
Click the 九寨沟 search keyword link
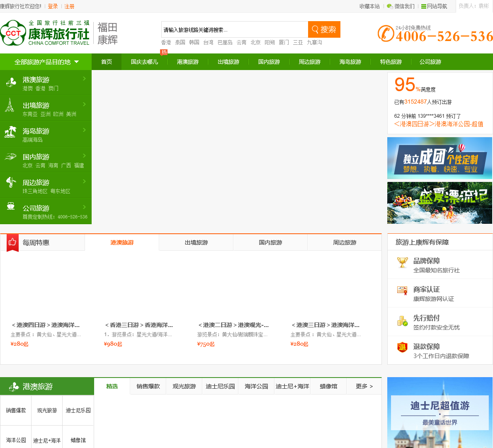(x=314, y=42)
